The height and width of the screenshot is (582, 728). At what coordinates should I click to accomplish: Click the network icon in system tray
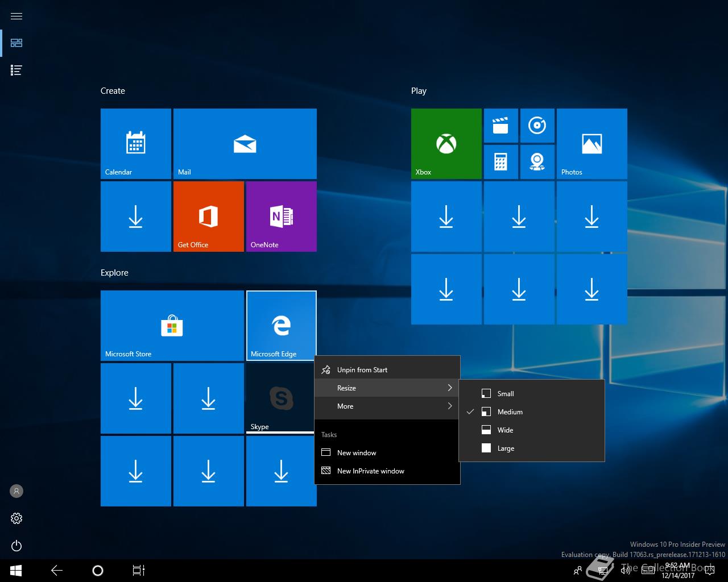tap(602, 571)
